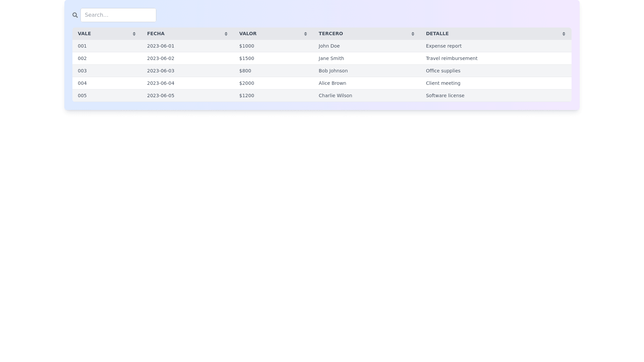
Task: Click the date 2023-06-03 cell
Action: pyautogui.click(x=160, y=71)
